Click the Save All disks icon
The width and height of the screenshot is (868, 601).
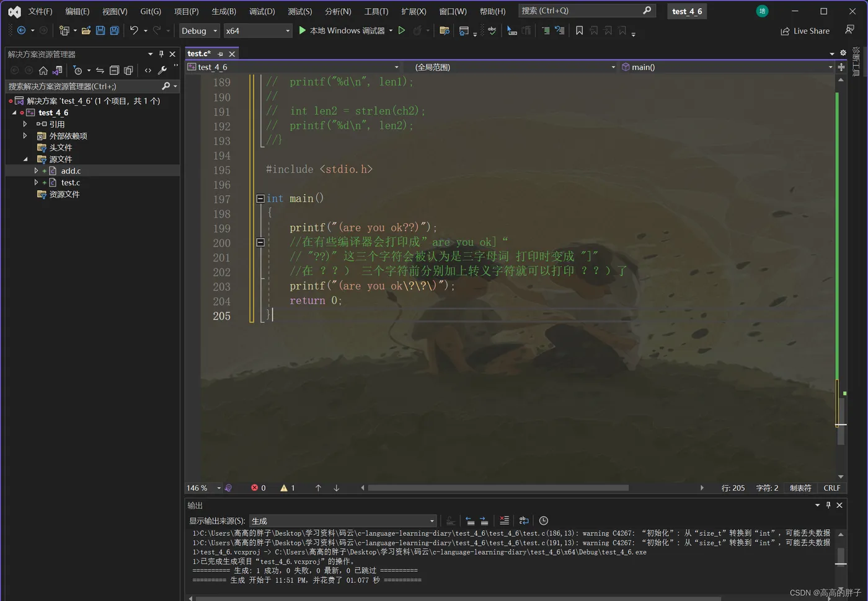tap(114, 30)
